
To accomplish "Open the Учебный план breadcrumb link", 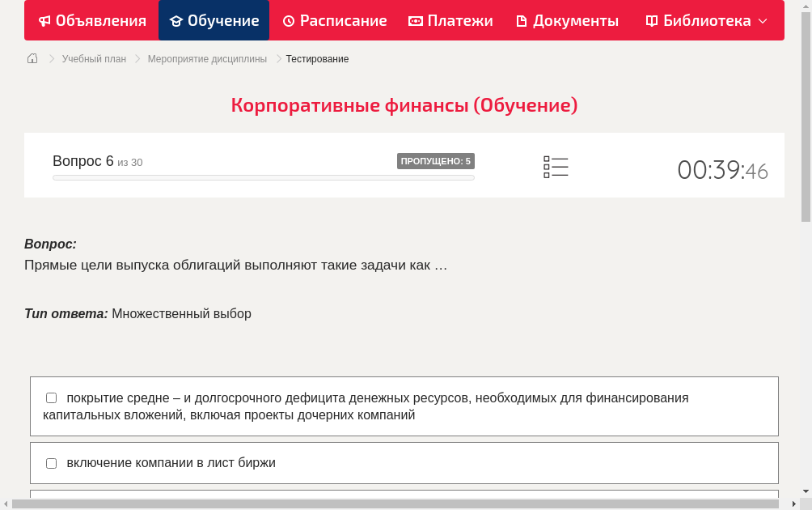I will pos(93,58).
